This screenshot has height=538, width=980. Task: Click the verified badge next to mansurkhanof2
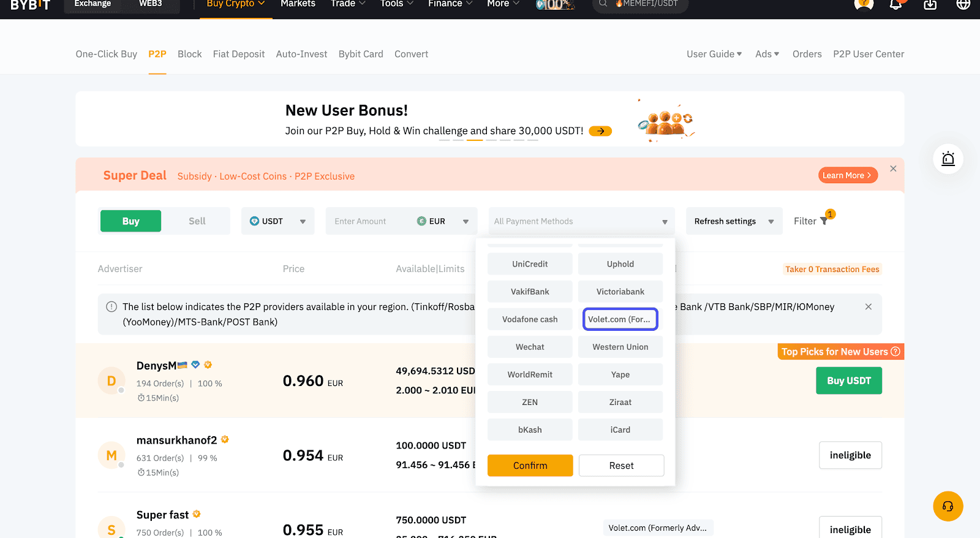(225, 439)
